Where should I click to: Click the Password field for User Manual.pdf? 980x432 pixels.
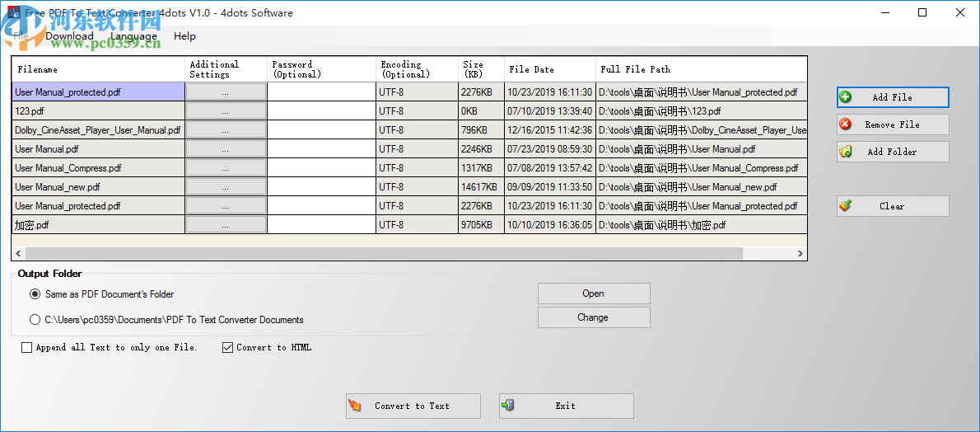tap(322, 149)
